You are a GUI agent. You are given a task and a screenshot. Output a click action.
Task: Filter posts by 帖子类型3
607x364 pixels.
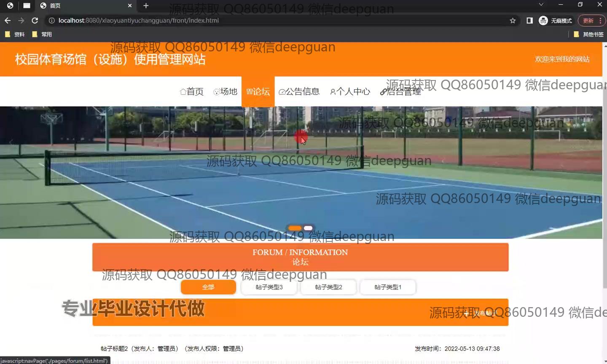pos(269,287)
